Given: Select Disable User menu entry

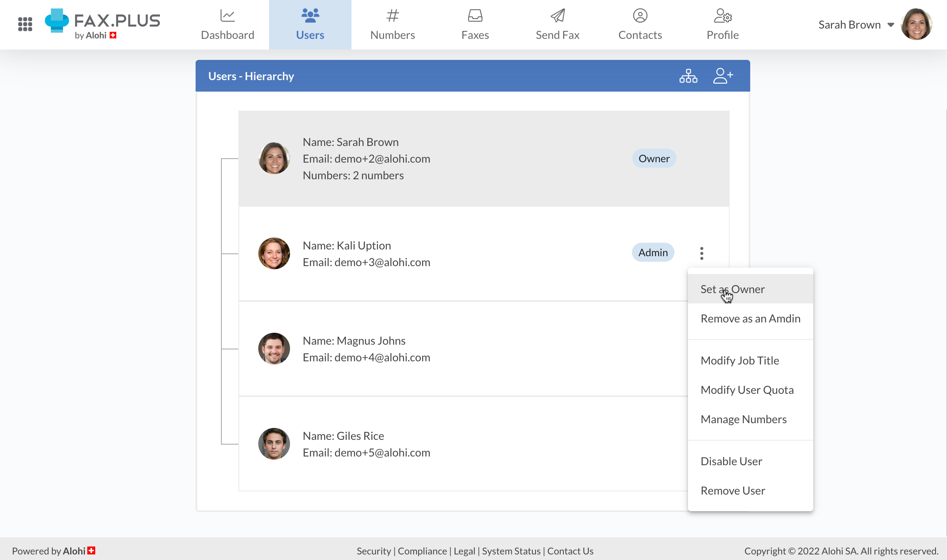Looking at the screenshot, I should pyautogui.click(x=731, y=461).
